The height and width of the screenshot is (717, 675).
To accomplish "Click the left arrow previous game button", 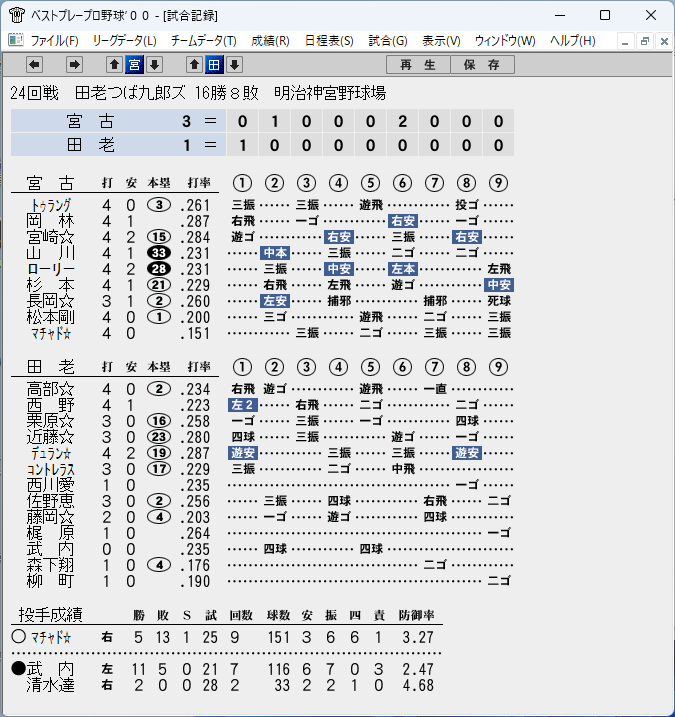I will click(x=34, y=64).
